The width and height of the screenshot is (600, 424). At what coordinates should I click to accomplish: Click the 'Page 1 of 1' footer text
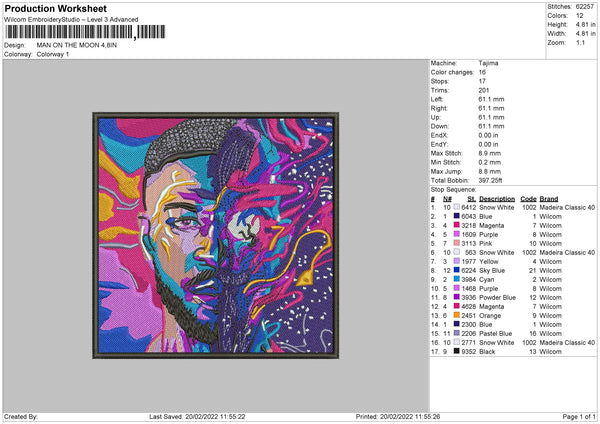[x=579, y=416]
